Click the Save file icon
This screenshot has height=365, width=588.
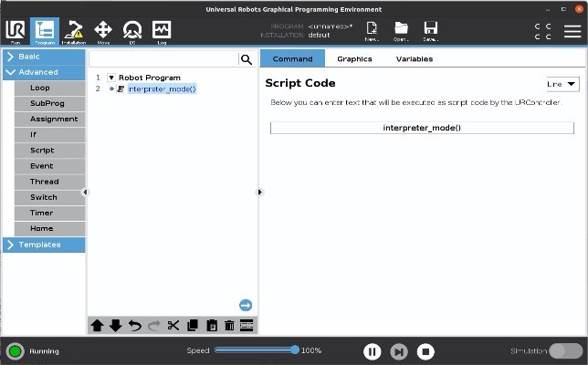pyautogui.click(x=431, y=32)
